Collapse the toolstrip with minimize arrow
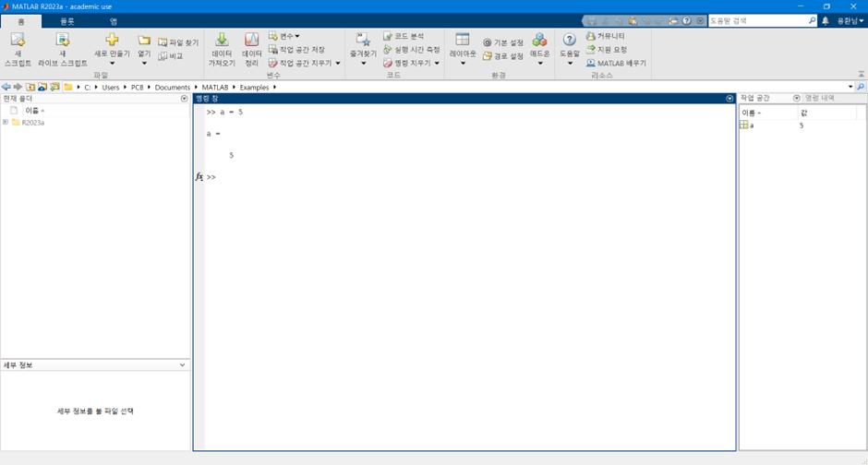The width and height of the screenshot is (868, 465). [862, 74]
